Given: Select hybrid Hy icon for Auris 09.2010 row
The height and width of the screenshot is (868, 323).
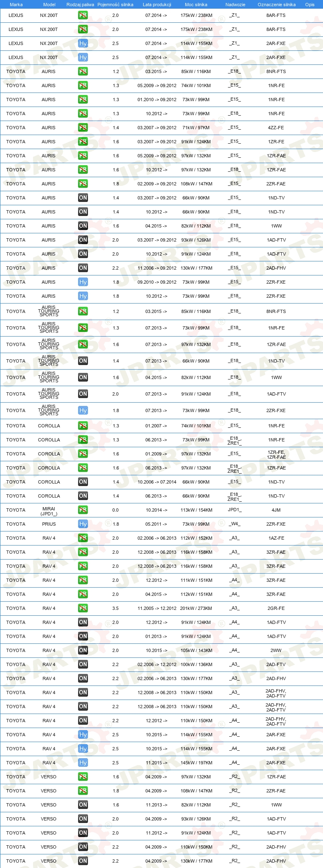Looking at the screenshot, I should [83, 282].
